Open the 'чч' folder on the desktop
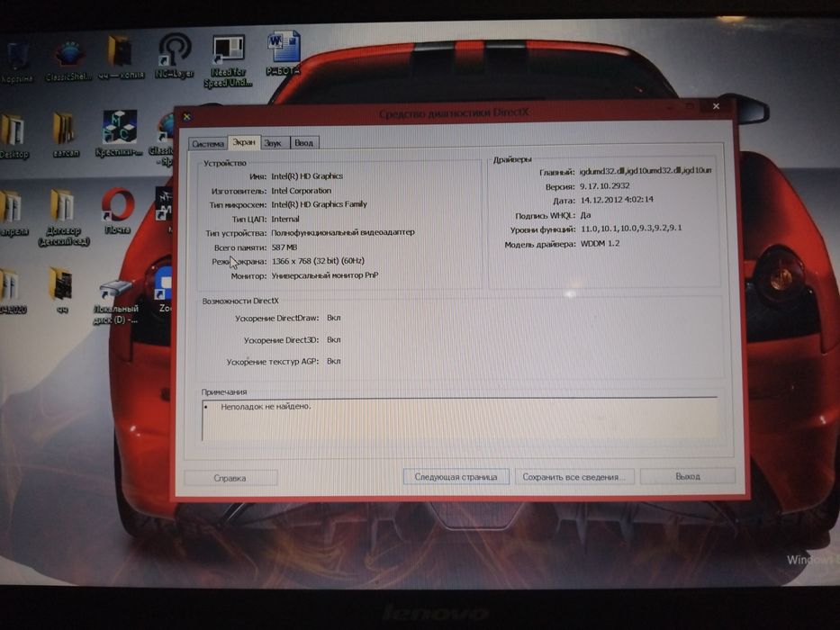Viewport: 840px width, 630px height. (x=61, y=290)
